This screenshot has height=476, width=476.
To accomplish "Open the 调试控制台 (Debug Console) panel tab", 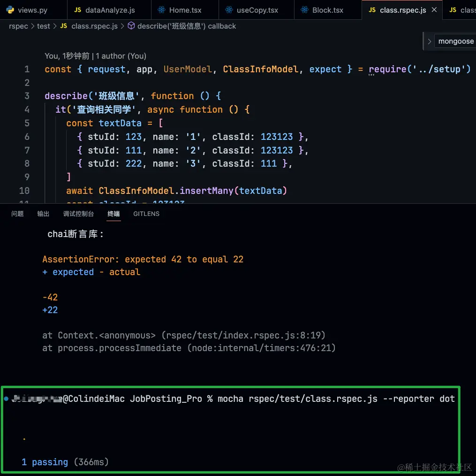I will coord(78,214).
